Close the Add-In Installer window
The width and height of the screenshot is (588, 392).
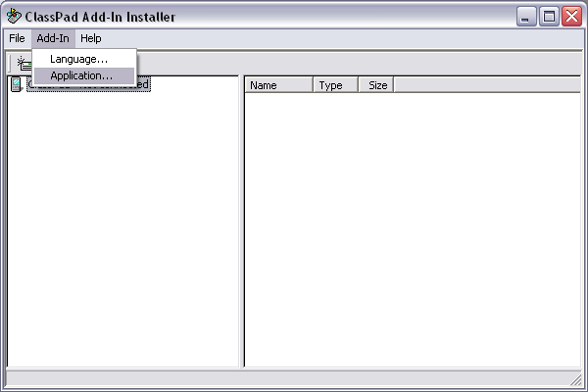572,17
